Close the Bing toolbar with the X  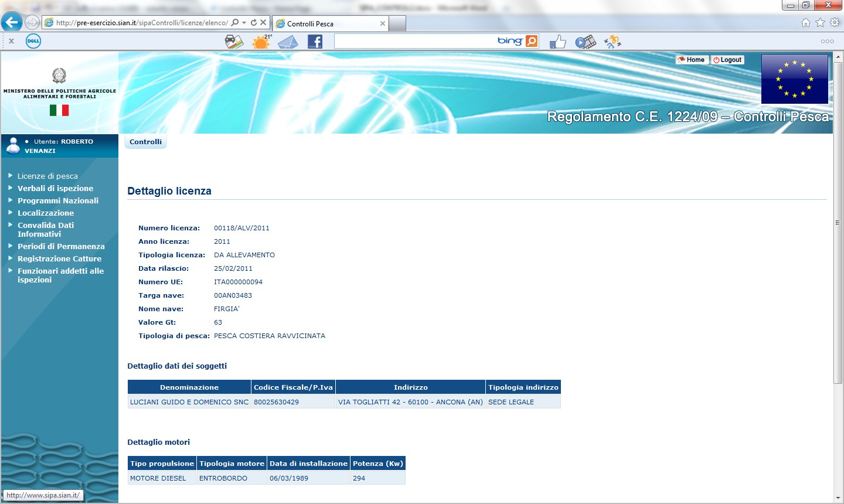tap(11, 41)
